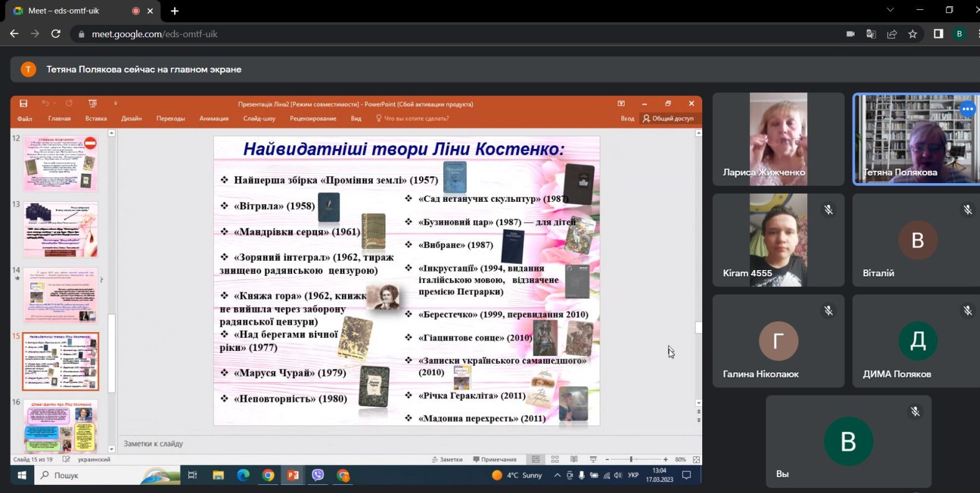
Task: Open more options on Тетяна Полякова's tile
Action: pyautogui.click(x=967, y=109)
